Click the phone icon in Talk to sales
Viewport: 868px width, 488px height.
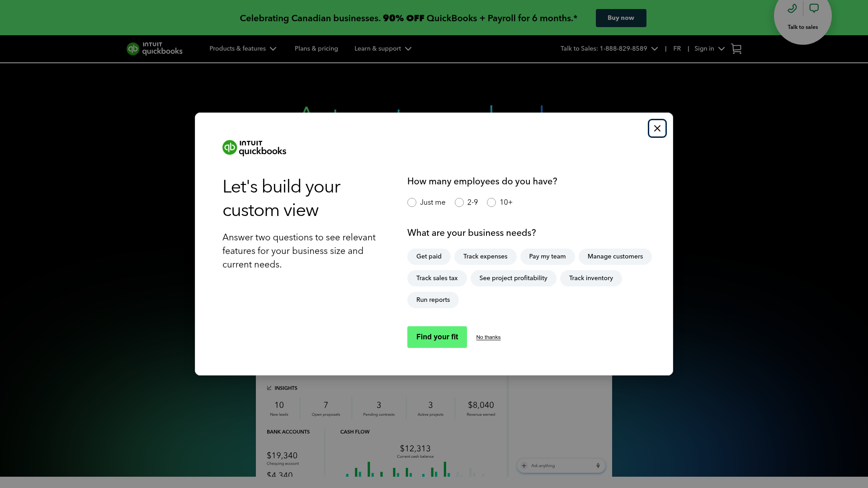[792, 8]
